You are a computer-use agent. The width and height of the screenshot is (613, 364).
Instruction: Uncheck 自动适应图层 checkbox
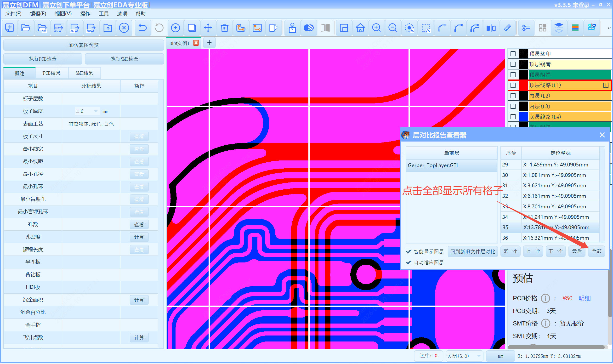tap(409, 263)
